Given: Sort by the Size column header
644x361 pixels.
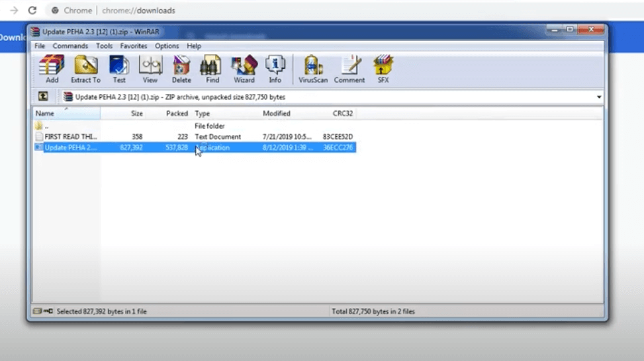Looking at the screenshot, I should (x=123, y=113).
